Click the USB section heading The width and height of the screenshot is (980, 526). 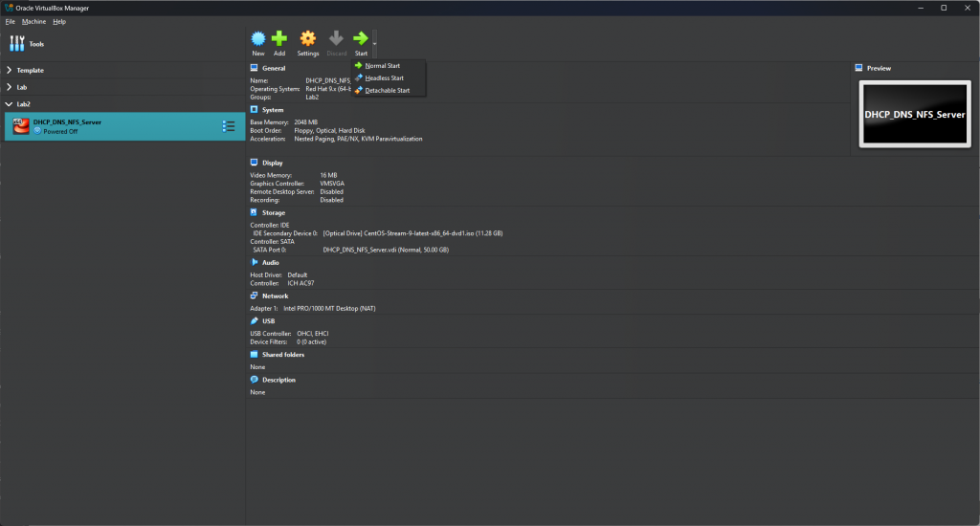[268, 321]
